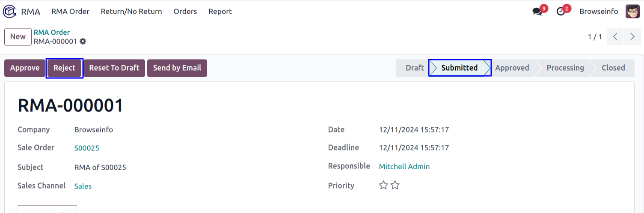
Task: Select the Closed status stage
Action: coord(613,68)
